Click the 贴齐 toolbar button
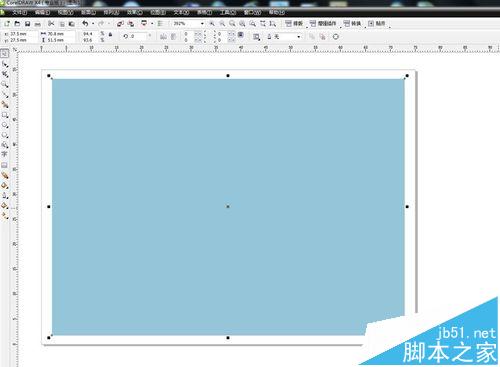500x367 pixels. 377,24
